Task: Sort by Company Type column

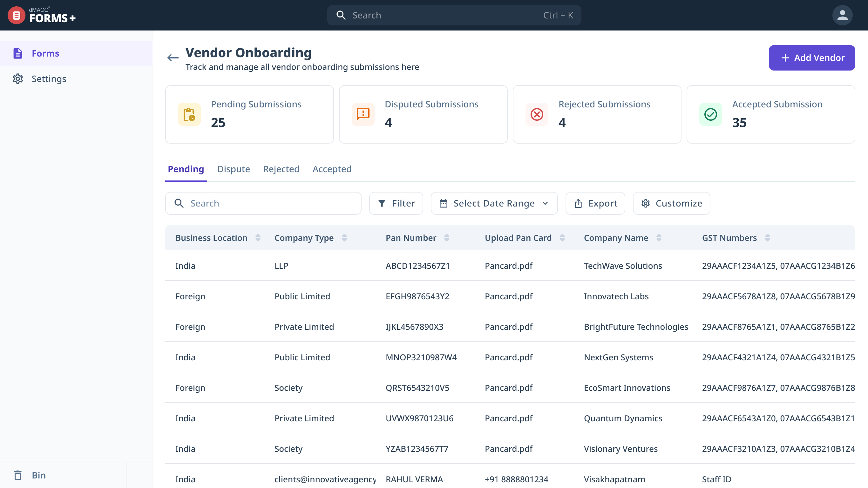Action: pos(344,238)
